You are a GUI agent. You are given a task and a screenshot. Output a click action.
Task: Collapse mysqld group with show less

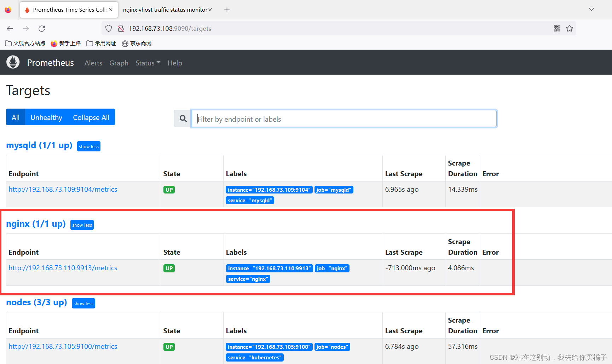[89, 146]
